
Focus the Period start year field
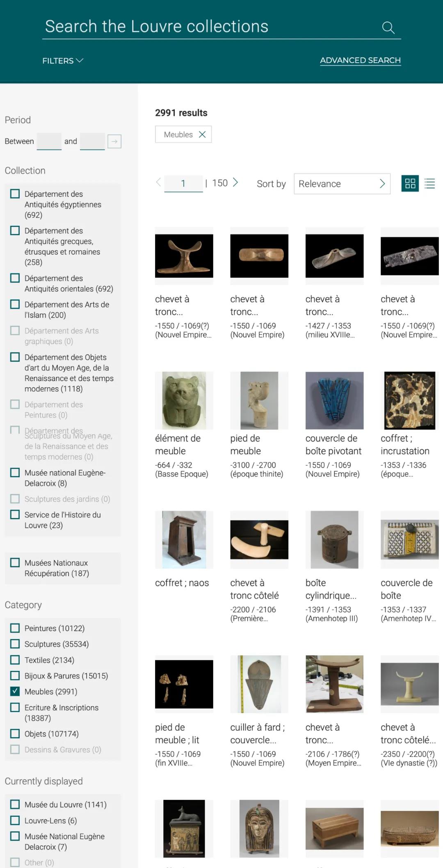49,141
